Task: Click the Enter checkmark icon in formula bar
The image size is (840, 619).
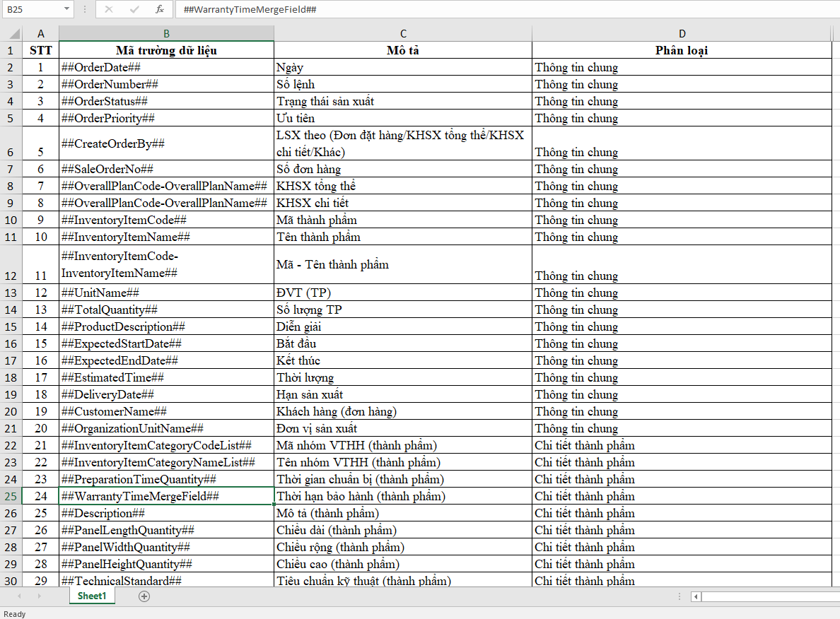Action: [134, 9]
